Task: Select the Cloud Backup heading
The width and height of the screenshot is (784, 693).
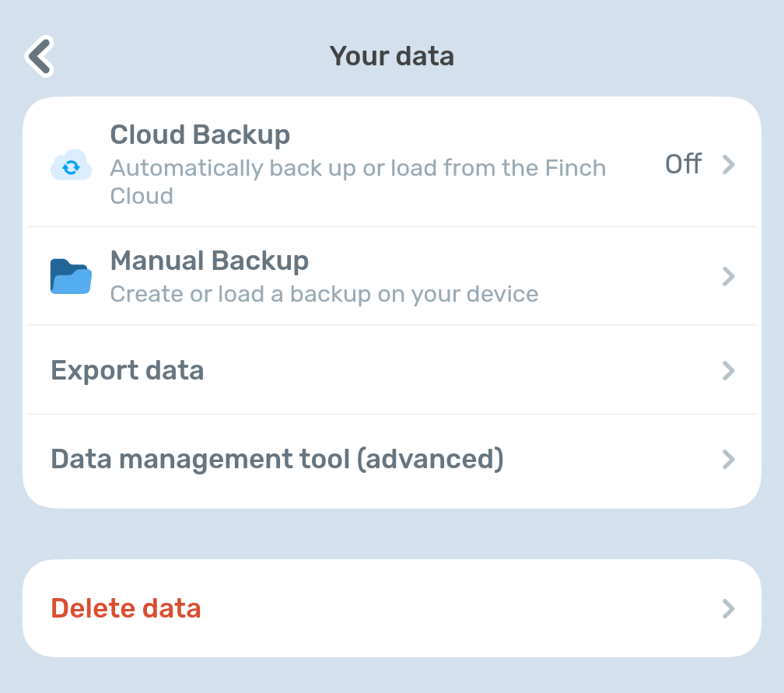Action: coord(200,135)
